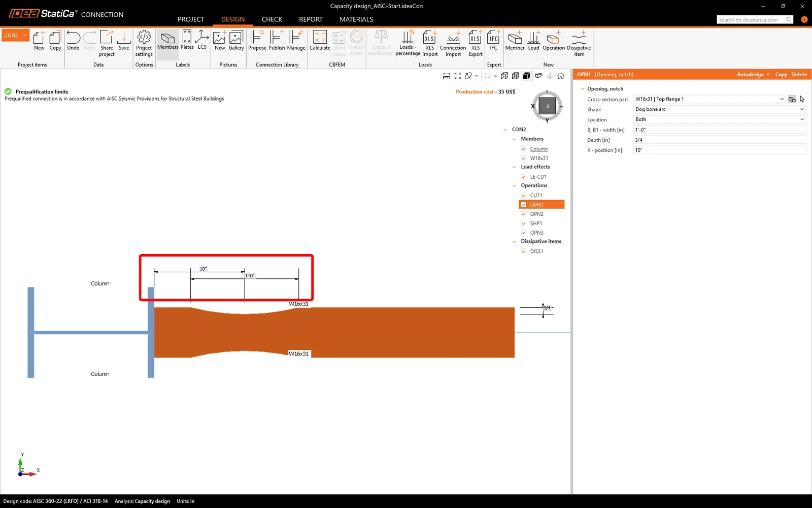This screenshot has width=812, height=508.
Task: Add a new Operation
Action: [554, 41]
